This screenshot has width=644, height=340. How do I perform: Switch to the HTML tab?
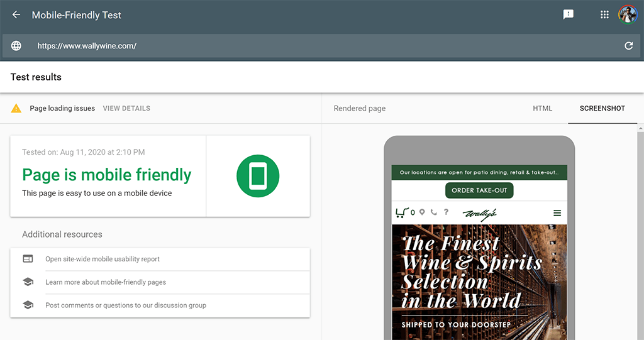[542, 108]
